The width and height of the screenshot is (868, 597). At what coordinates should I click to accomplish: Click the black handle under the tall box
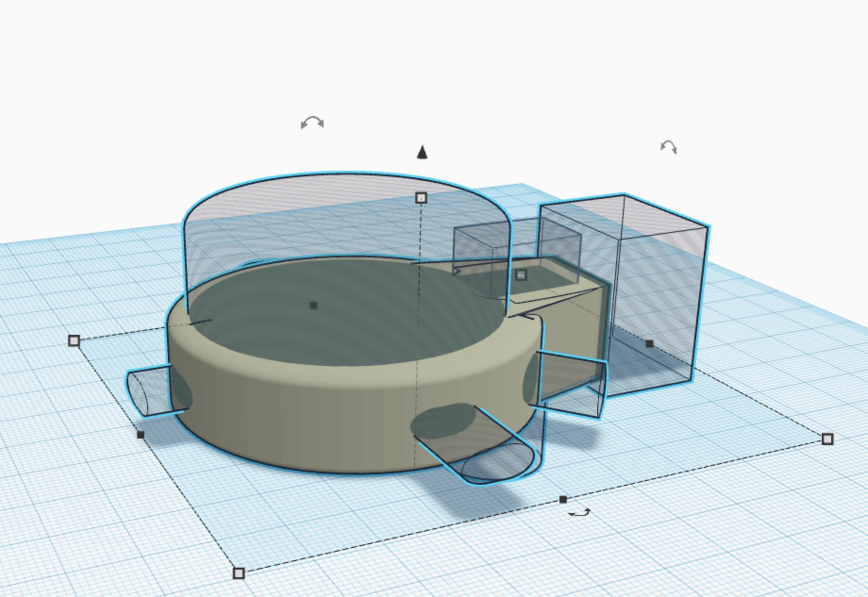point(650,344)
